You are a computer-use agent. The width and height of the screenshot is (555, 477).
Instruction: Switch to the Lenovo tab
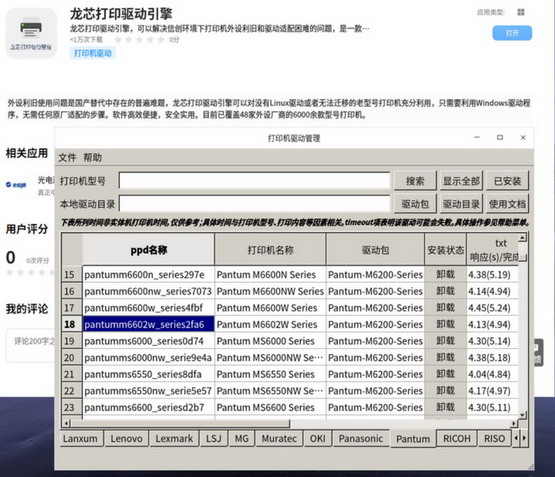click(x=126, y=439)
